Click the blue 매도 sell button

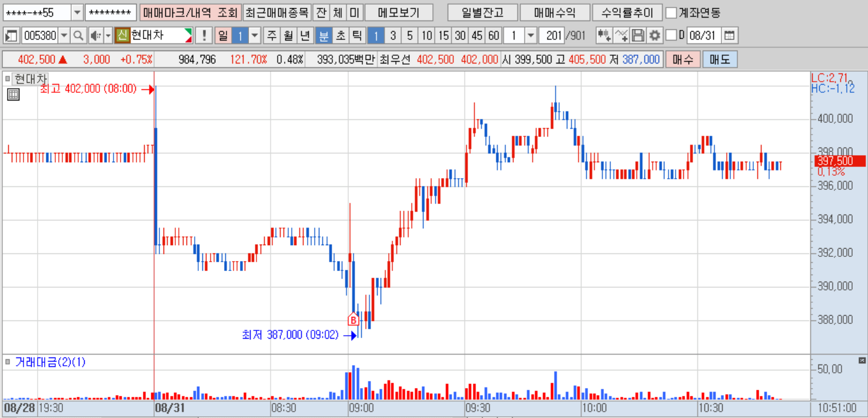click(720, 59)
